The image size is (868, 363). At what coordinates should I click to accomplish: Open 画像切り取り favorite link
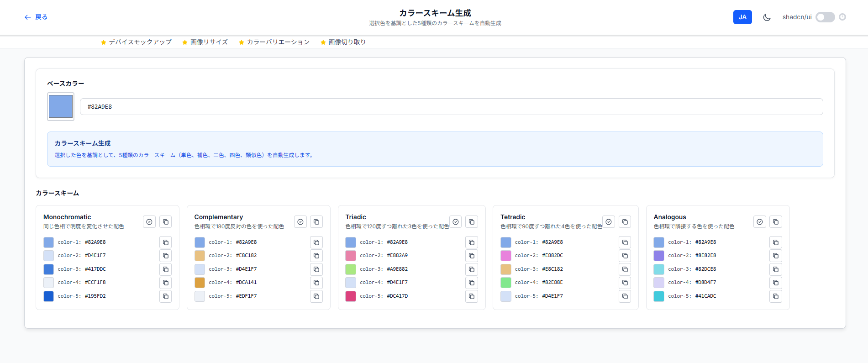pos(343,42)
